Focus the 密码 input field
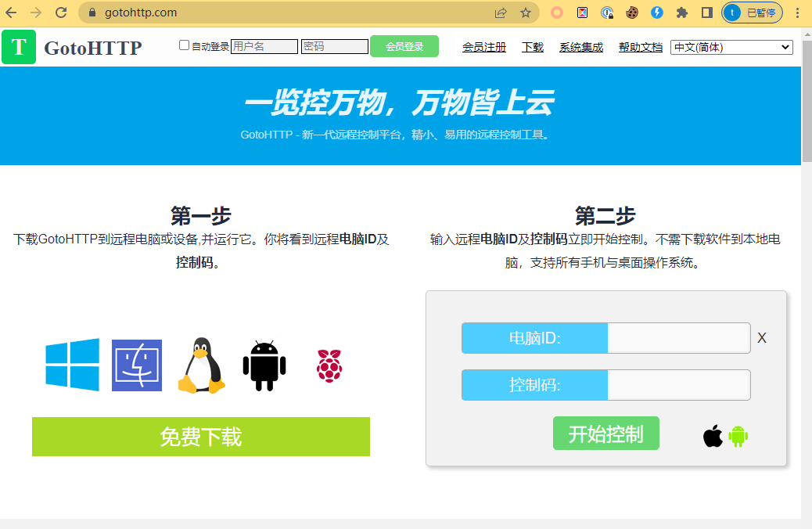Image resolution: width=812 pixels, height=529 pixels. pyautogui.click(x=335, y=46)
